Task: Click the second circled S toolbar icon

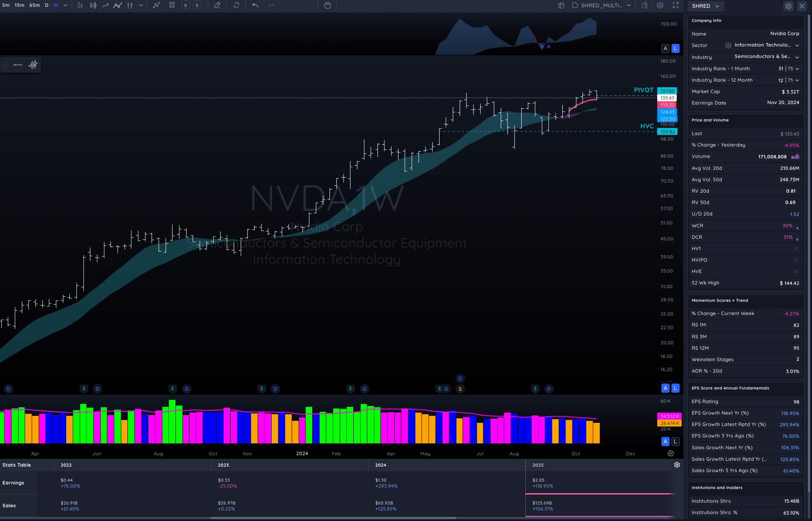Action: tap(197, 5)
